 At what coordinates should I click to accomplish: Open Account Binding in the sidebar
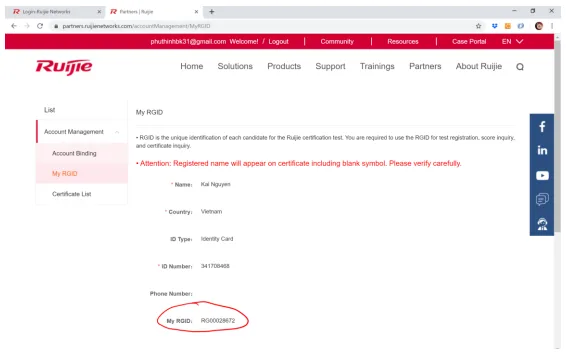[74, 153]
